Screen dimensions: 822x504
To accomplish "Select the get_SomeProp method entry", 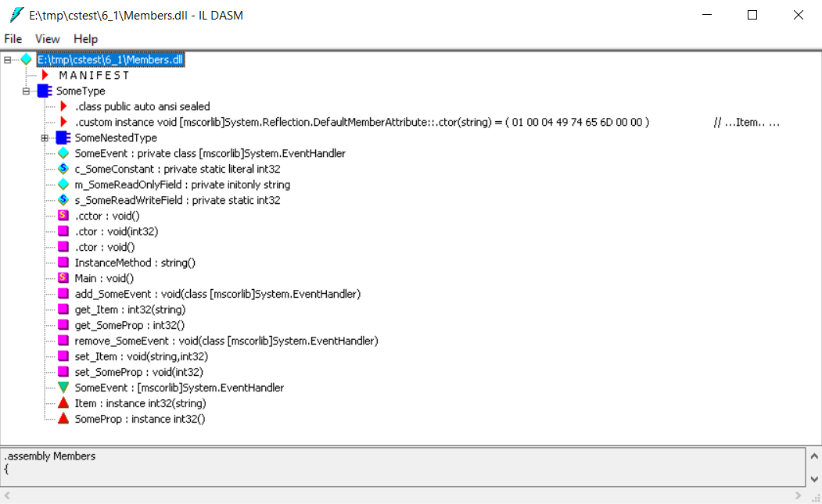I will tap(129, 326).
